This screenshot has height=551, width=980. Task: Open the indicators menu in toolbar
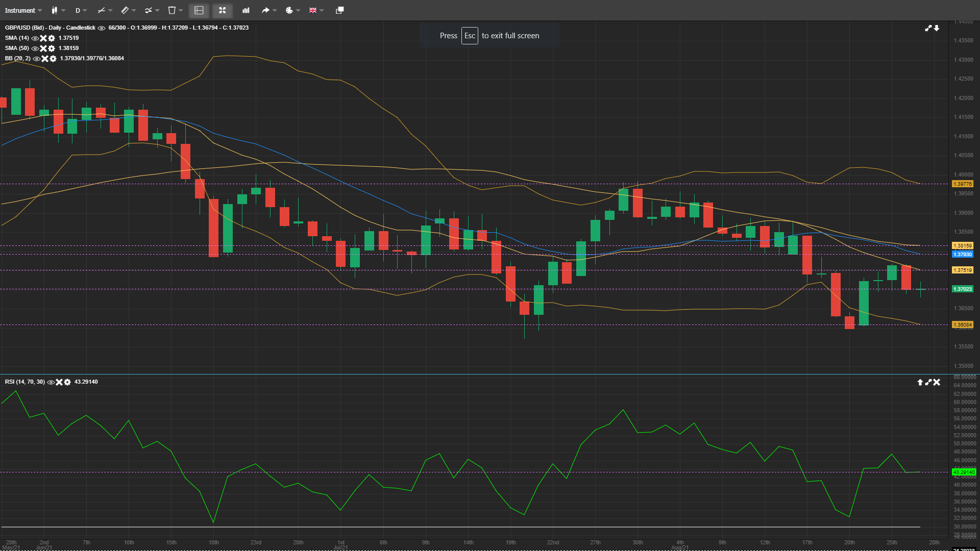(x=152, y=10)
